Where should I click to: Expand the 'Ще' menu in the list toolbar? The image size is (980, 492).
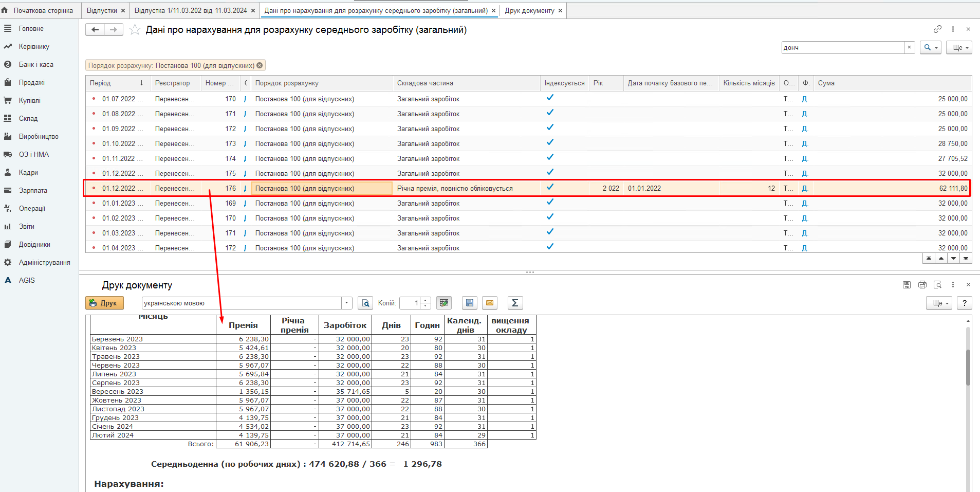[x=959, y=47]
